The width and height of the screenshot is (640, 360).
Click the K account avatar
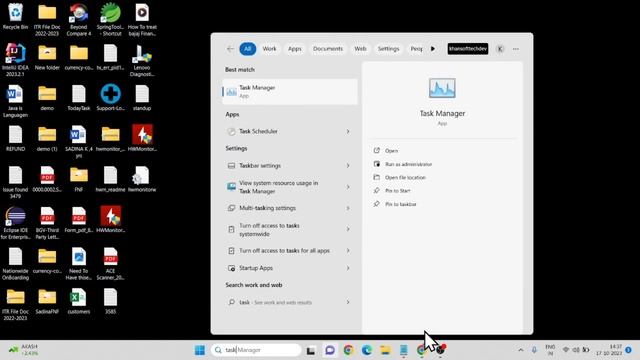[500, 49]
